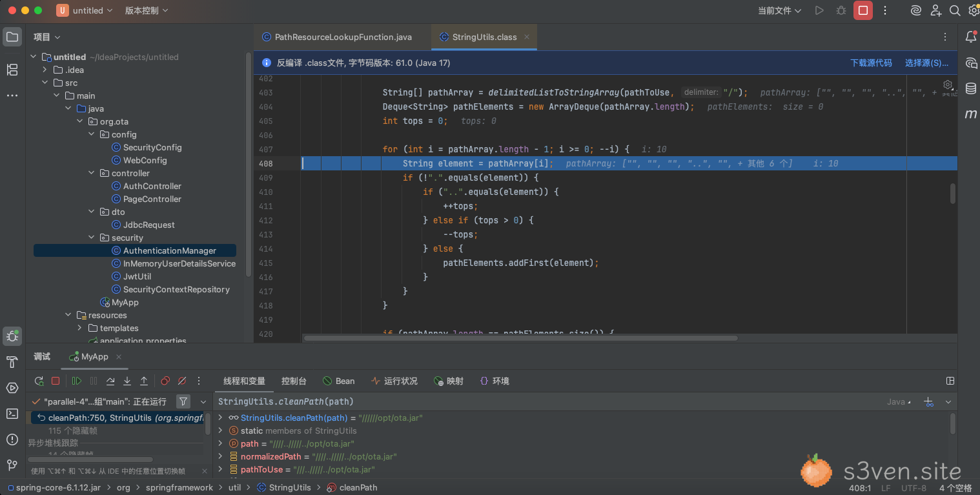
Task: Open View Breakpoints red circles icon
Action: (x=165, y=381)
